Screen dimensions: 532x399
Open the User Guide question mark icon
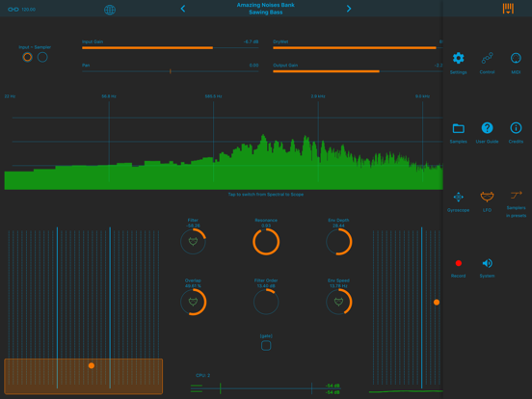click(x=487, y=128)
